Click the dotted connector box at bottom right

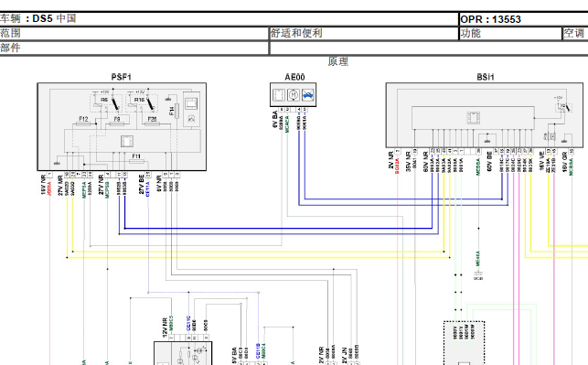(465, 343)
